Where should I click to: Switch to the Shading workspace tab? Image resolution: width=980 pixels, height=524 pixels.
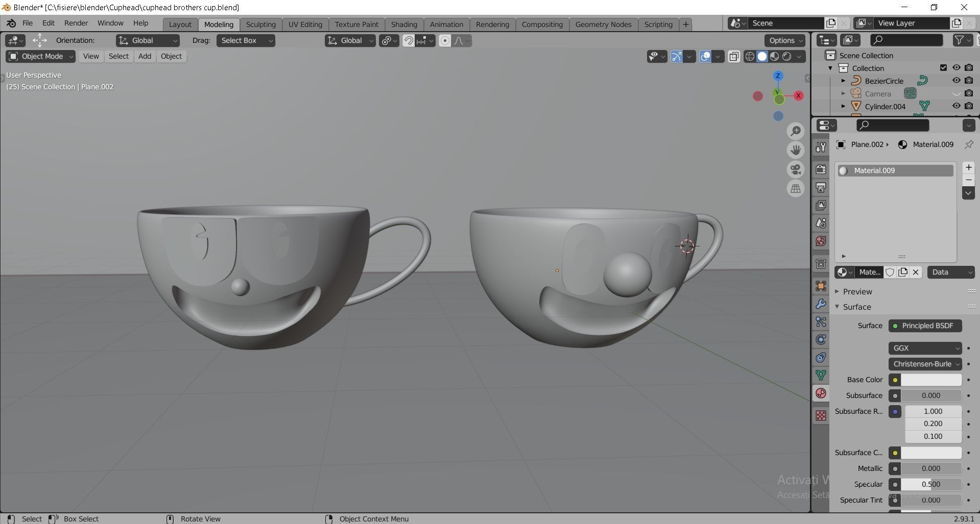click(x=404, y=24)
